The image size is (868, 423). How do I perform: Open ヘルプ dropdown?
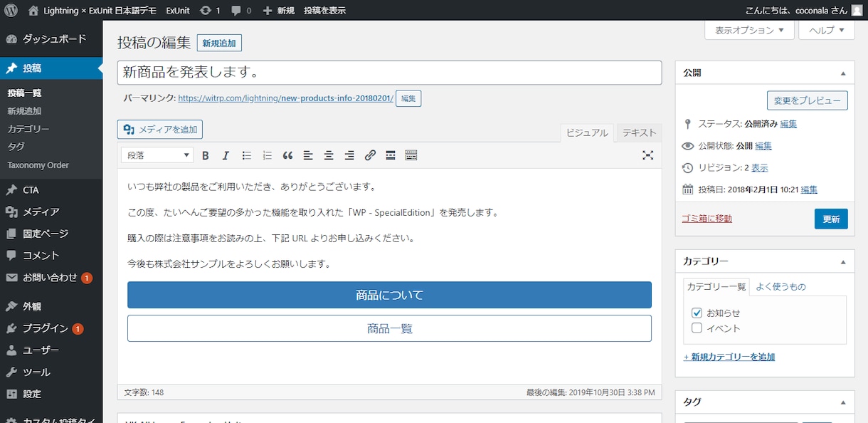pyautogui.click(x=827, y=31)
